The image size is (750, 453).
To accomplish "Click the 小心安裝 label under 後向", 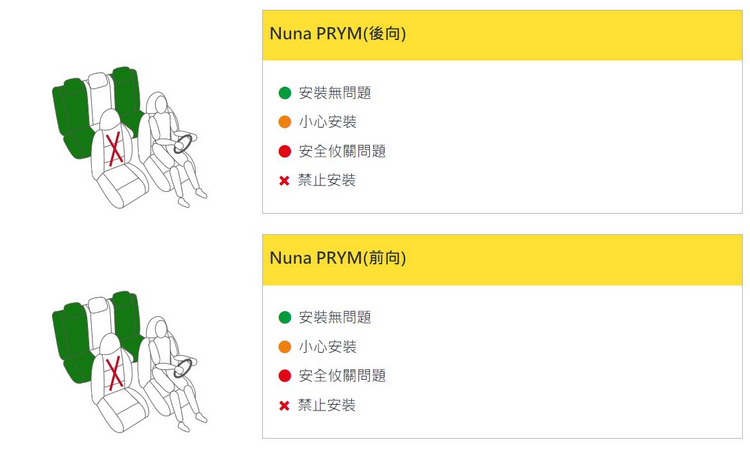I will 328,122.
